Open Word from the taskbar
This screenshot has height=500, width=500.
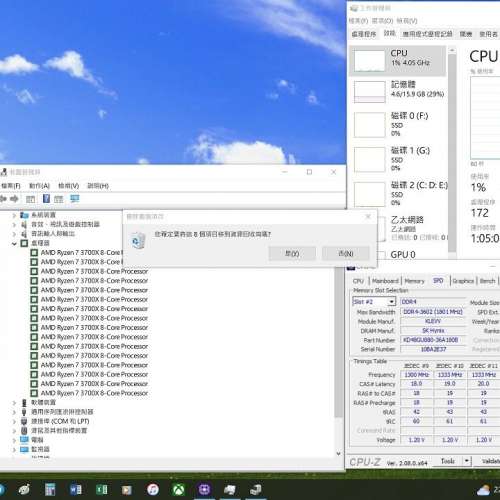(76, 489)
